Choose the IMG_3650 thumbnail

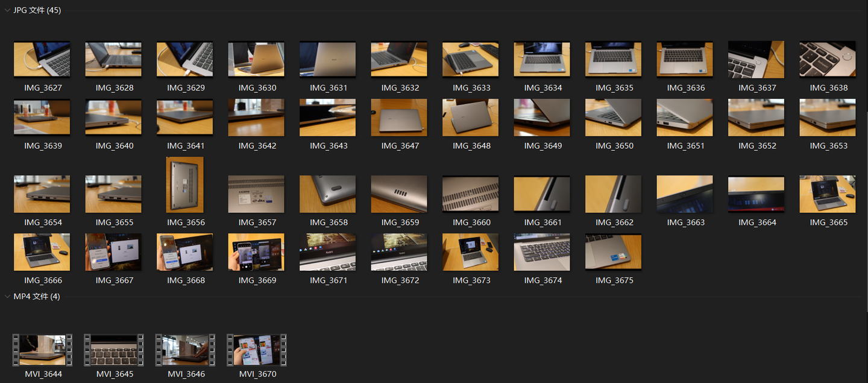pyautogui.click(x=614, y=117)
